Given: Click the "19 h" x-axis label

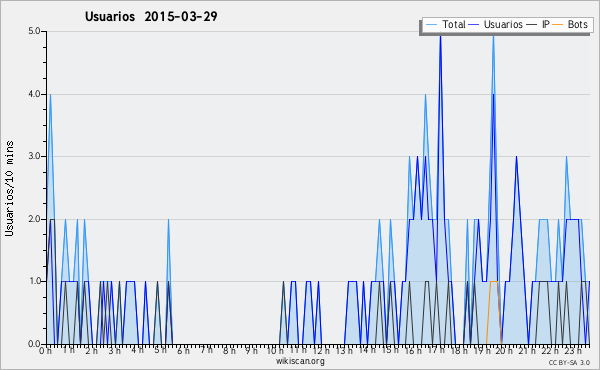Looking at the screenshot, I should pos(482,351).
